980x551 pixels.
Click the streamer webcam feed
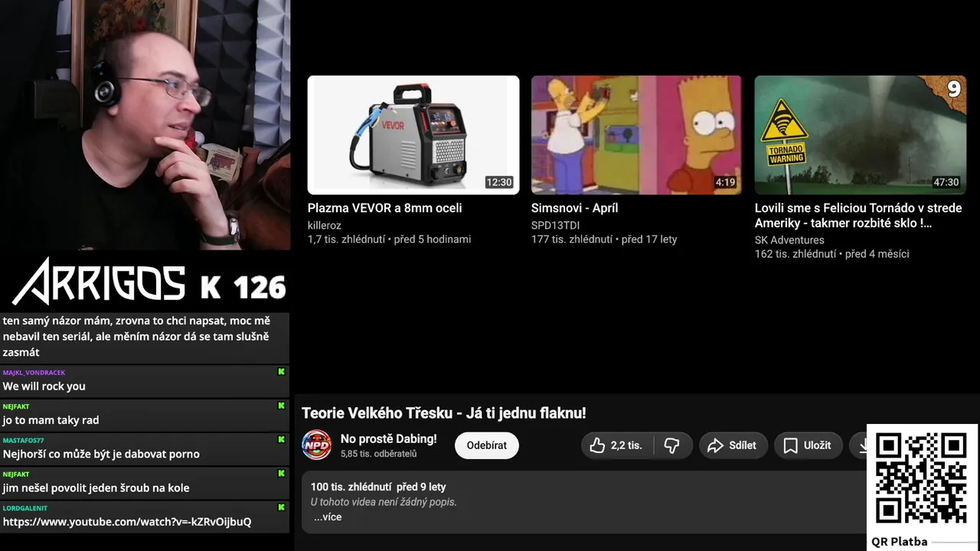(145, 125)
